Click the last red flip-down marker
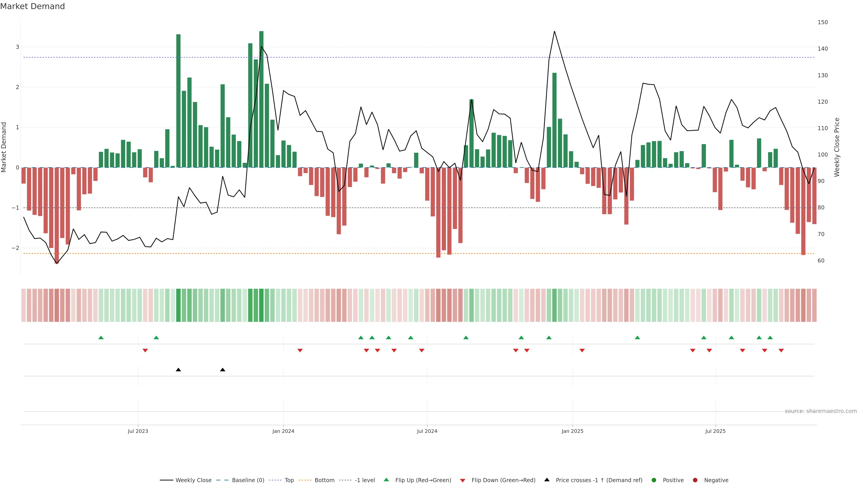The image size is (868, 488). coord(781,351)
